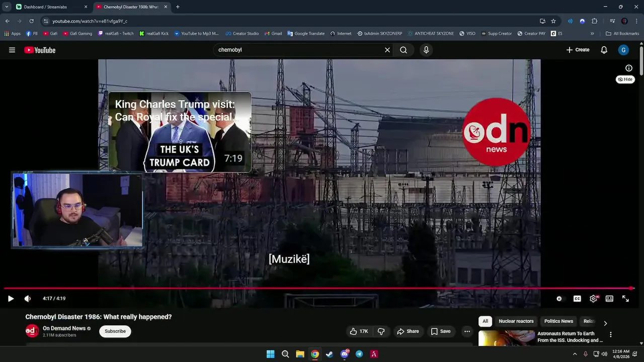Open the system volume speaker icon
The image size is (644, 362).
604,354
